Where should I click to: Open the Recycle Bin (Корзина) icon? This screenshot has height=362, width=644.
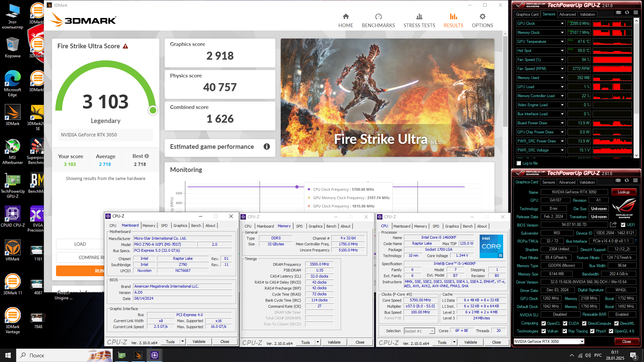coord(12,47)
